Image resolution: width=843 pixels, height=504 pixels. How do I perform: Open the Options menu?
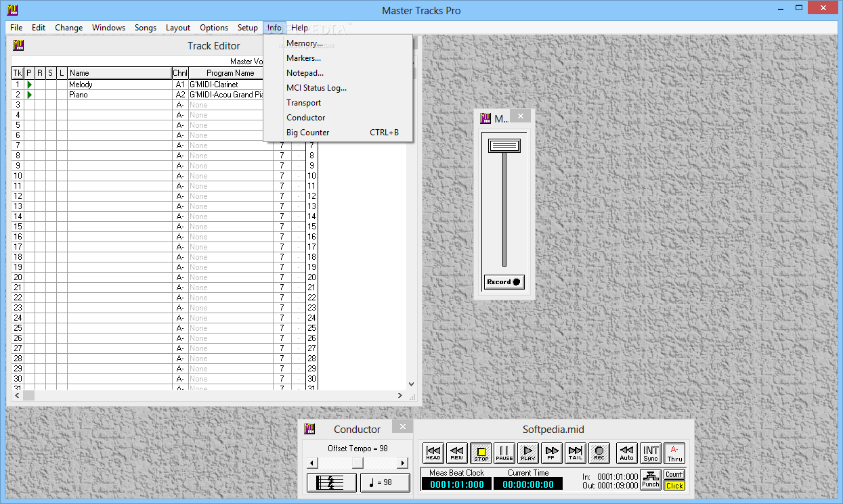pos(214,28)
